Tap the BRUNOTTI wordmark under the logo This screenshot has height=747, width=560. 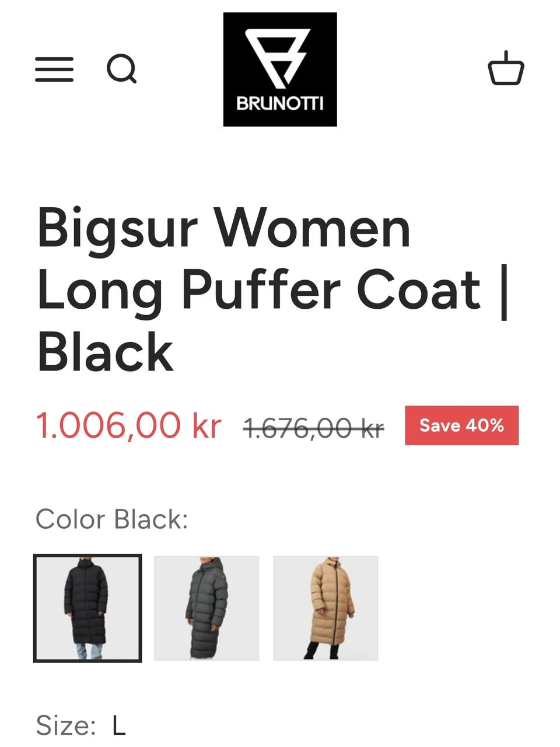tap(280, 104)
